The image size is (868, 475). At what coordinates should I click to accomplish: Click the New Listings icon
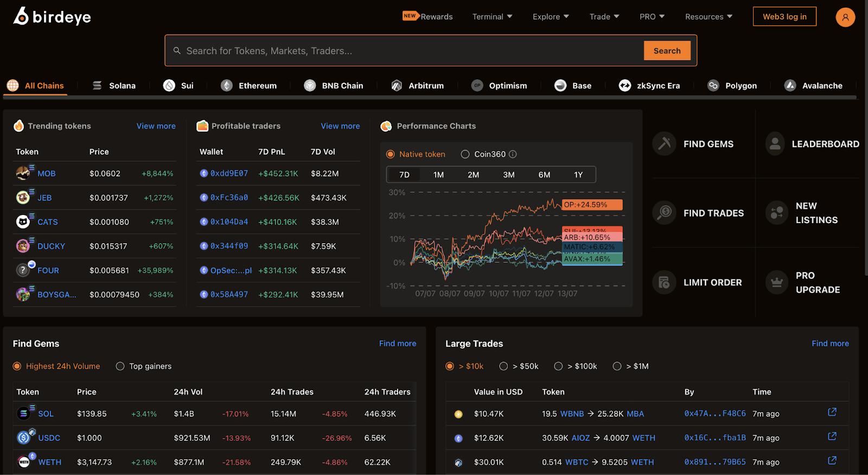pos(777,213)
